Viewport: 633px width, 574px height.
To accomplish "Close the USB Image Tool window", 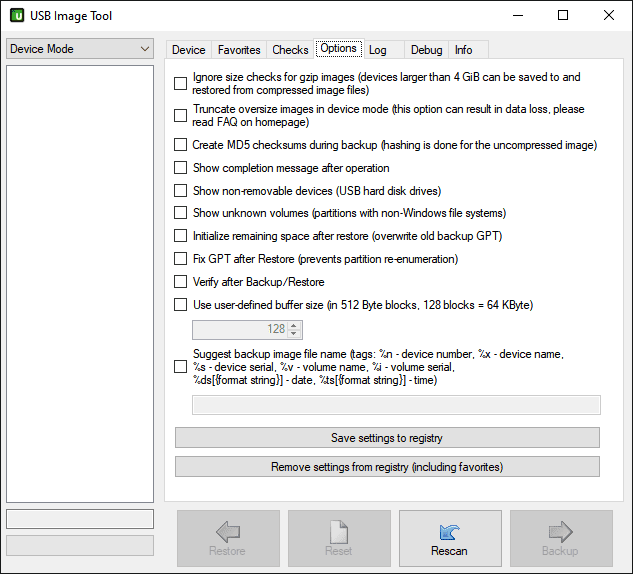I will (609, 15).
